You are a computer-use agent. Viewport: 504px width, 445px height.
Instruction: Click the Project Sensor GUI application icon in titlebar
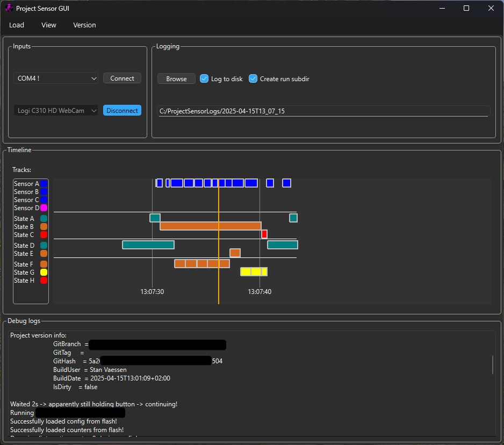click(x=8, y=8)
